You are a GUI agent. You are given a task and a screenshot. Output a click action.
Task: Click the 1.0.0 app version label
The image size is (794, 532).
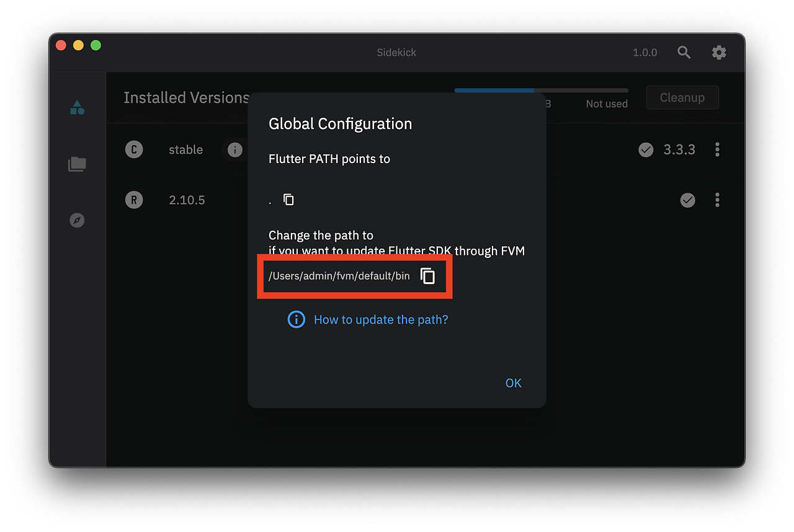point(645,53)
